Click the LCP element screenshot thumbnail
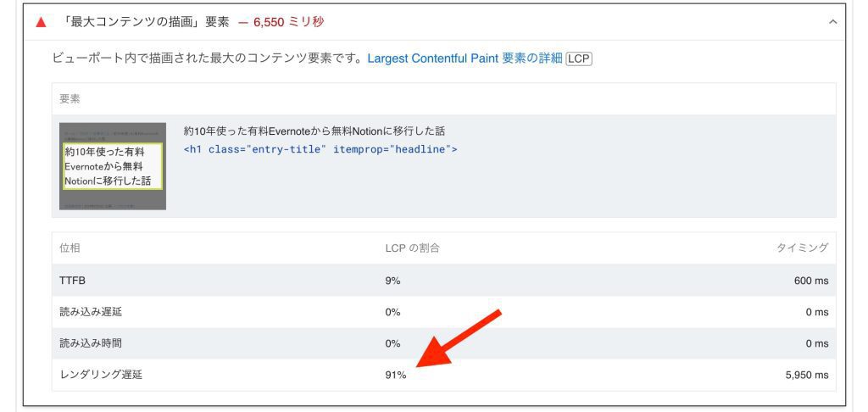 (113, 166)
